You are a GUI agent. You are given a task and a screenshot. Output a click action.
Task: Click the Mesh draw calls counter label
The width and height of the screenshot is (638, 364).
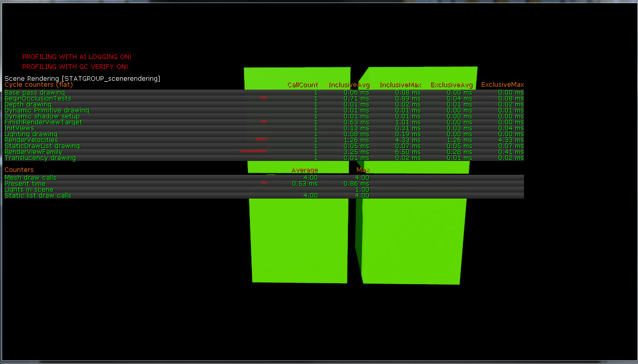tap(30, 177)
